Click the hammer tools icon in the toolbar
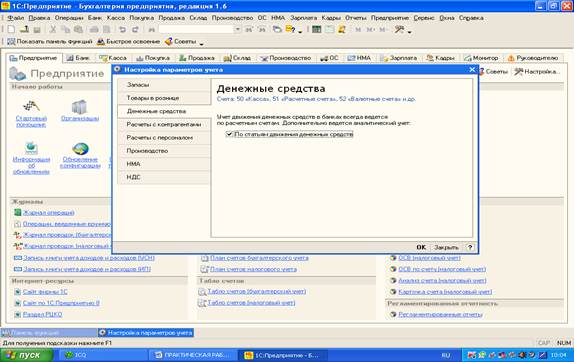 pos(399,30)
